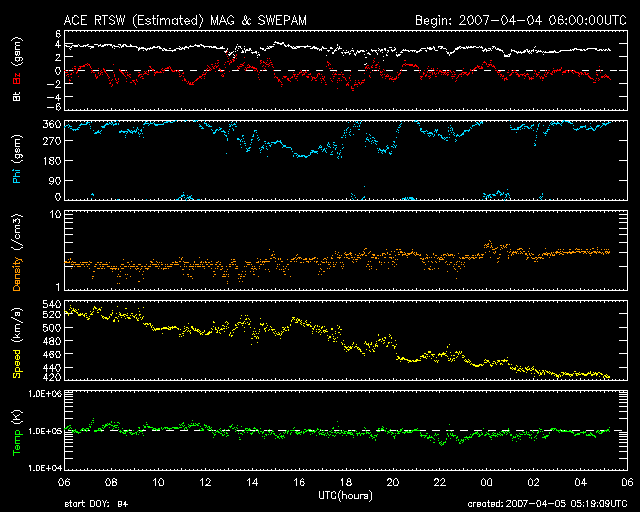The image size is (640, 512).
Task: Click the "18" hour label on time axis
Action: point(346,483)
